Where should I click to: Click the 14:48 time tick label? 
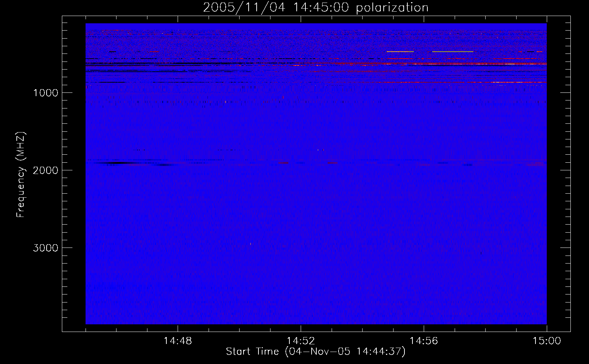178,341
